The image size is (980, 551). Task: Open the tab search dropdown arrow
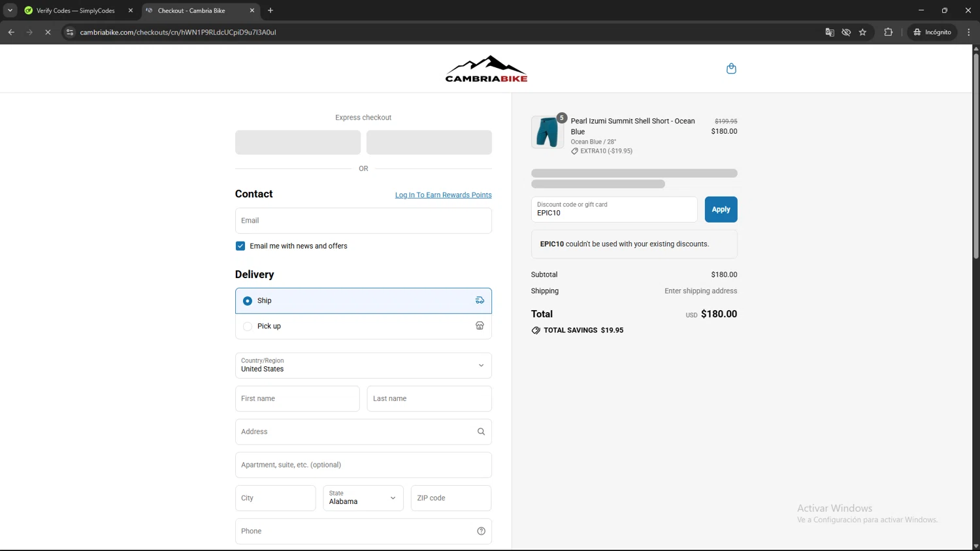pos(10,10)
